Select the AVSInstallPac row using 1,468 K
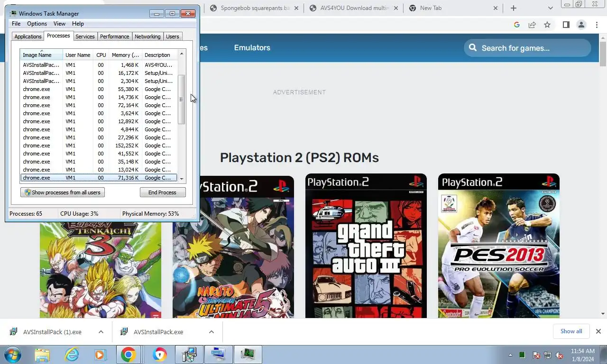607x364 pixels. click(99, 65)
